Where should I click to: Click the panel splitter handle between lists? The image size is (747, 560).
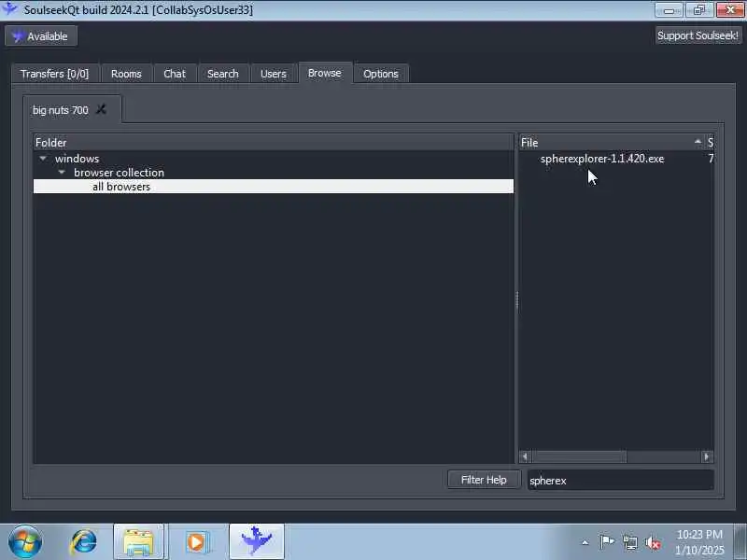click(517, 300)
